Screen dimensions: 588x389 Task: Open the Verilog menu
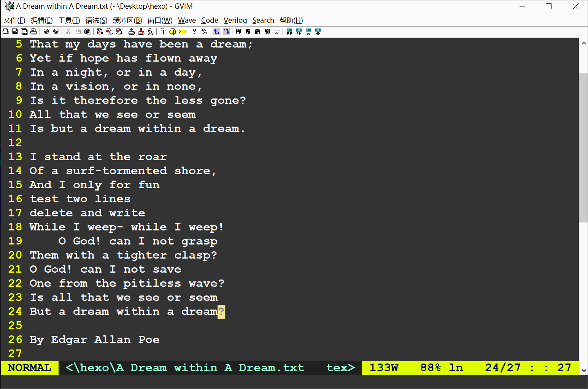click(235, 21)
